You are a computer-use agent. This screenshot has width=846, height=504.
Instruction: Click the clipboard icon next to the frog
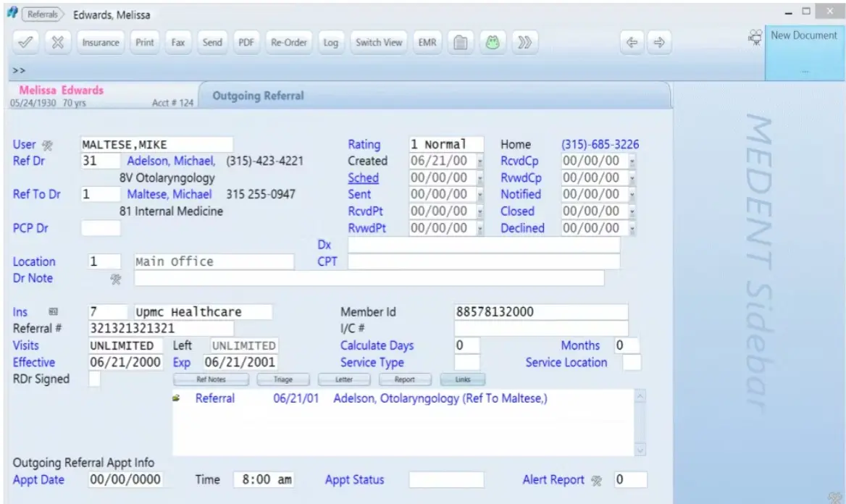click(461, 42)
